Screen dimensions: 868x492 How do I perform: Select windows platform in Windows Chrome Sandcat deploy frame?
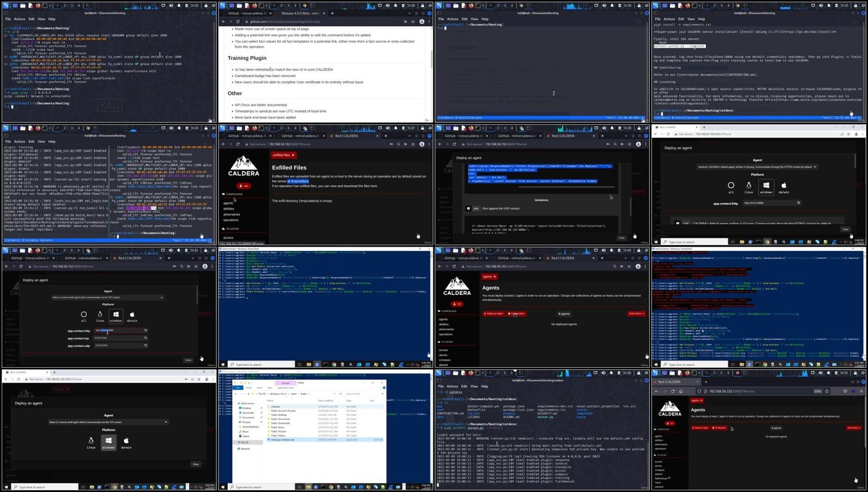[x=766, y=187]
